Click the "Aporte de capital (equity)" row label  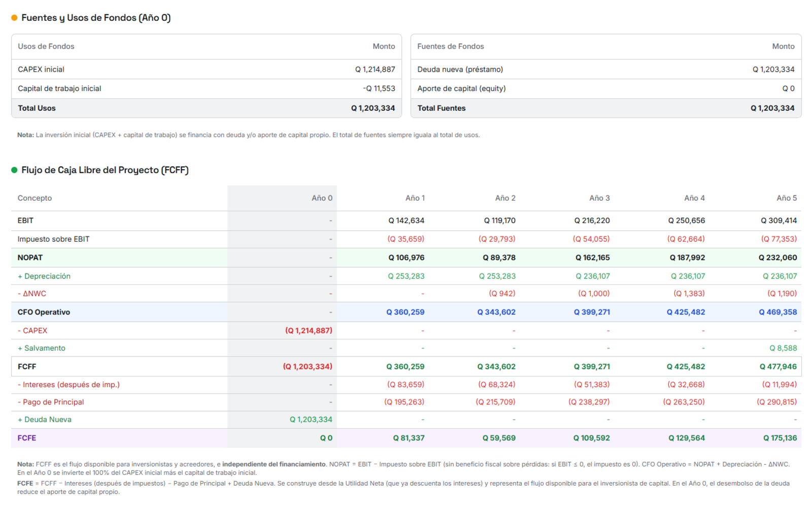coord(461,88)
